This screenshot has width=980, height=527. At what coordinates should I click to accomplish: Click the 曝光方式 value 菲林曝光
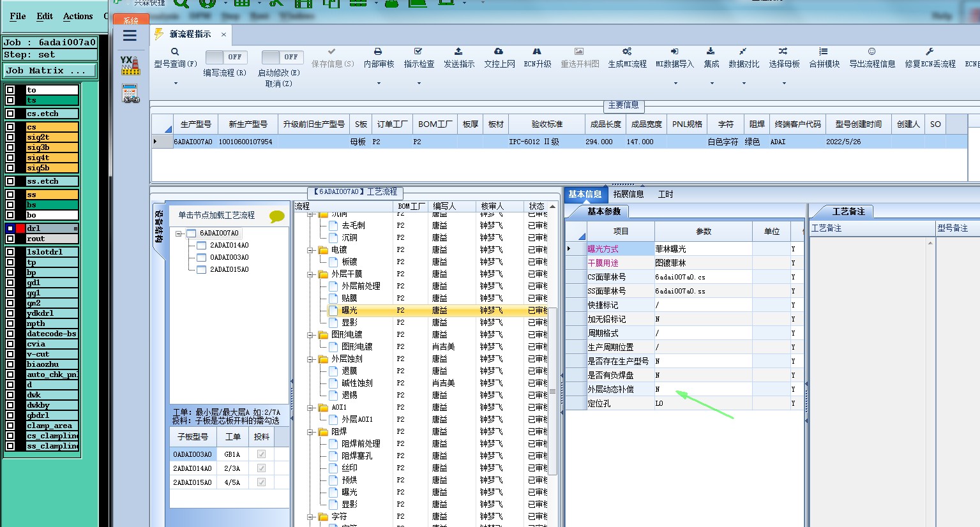point(703,249)
